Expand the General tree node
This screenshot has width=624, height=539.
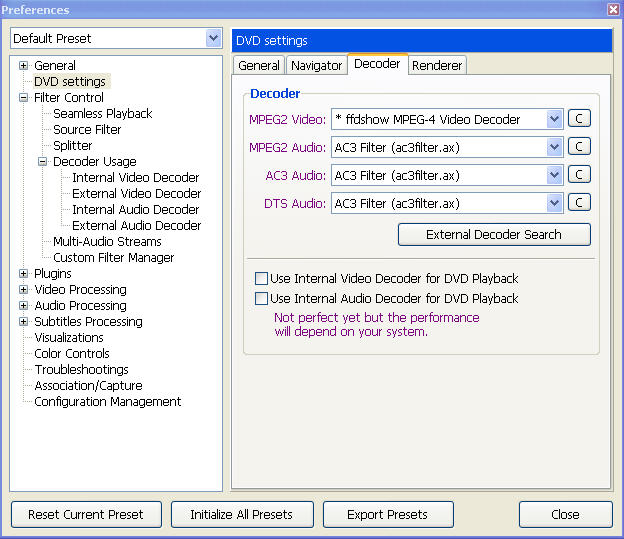[24, 66]
